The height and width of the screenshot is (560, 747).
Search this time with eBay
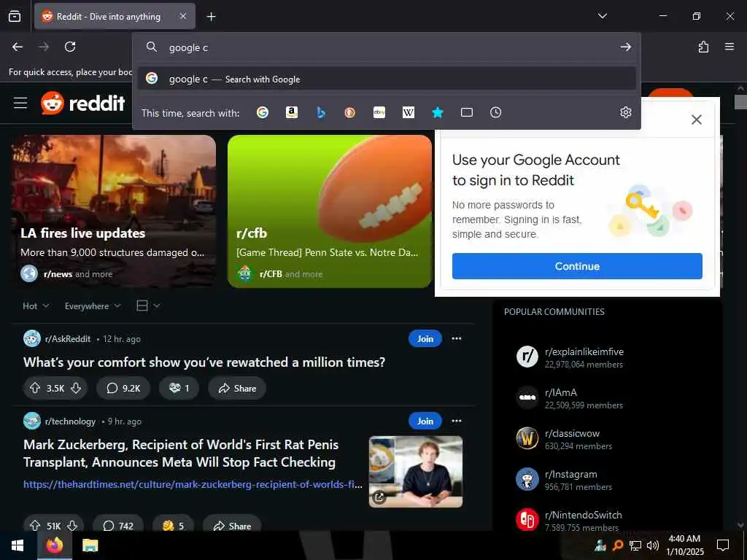pos(379,112)
